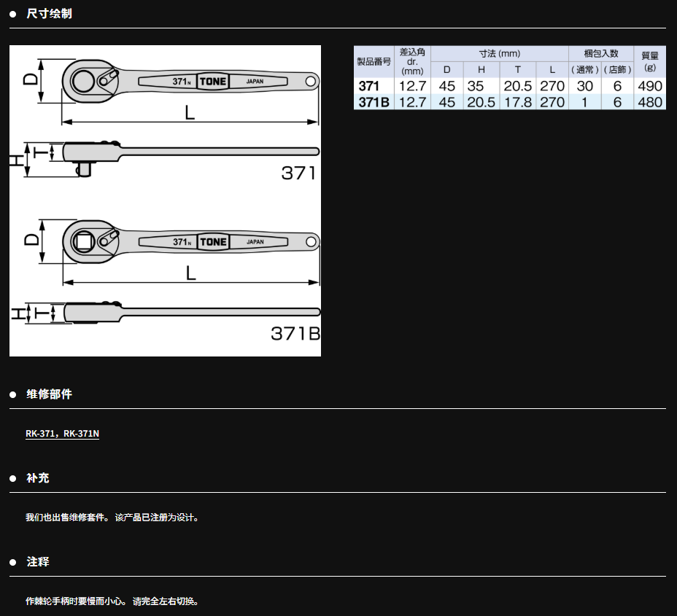The image size is (677, 616).
Task: Click the 製品番号 table column header
Action: click(x=374, y=62)
